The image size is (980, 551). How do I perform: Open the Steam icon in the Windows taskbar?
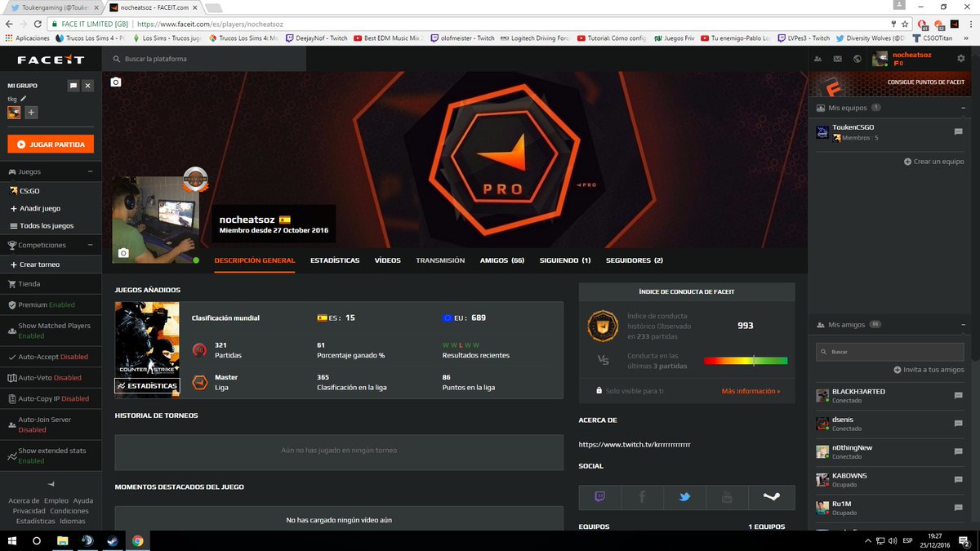[112, 540]
